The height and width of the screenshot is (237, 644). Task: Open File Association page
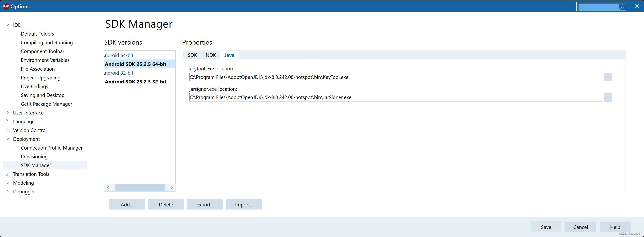pos(38,69)
